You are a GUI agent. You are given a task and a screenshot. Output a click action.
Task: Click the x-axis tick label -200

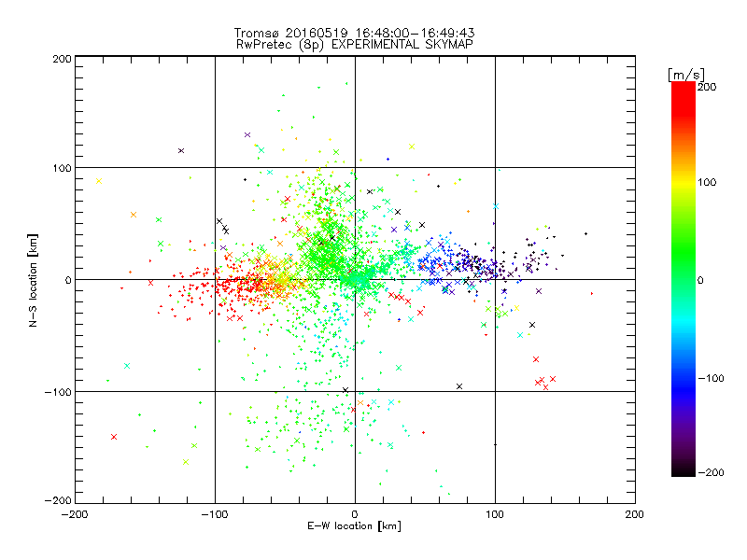[x=75, y=515]
